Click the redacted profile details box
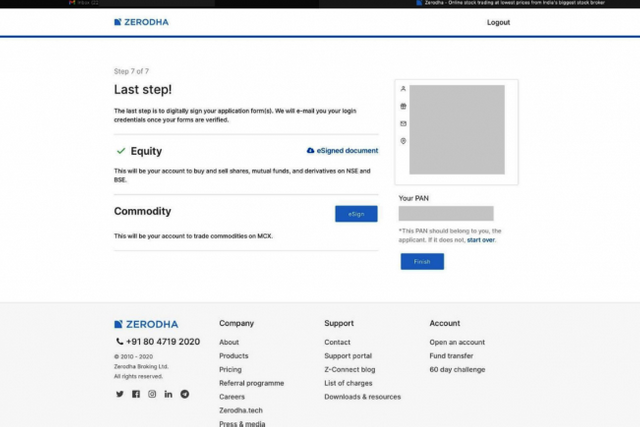640x427 pixels. click(x=457, y=130)
